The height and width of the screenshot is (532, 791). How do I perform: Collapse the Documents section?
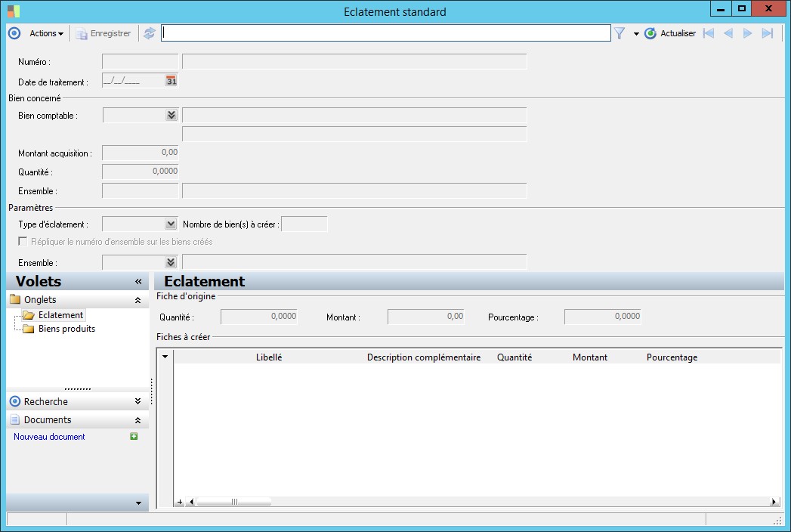pos(137,420)
